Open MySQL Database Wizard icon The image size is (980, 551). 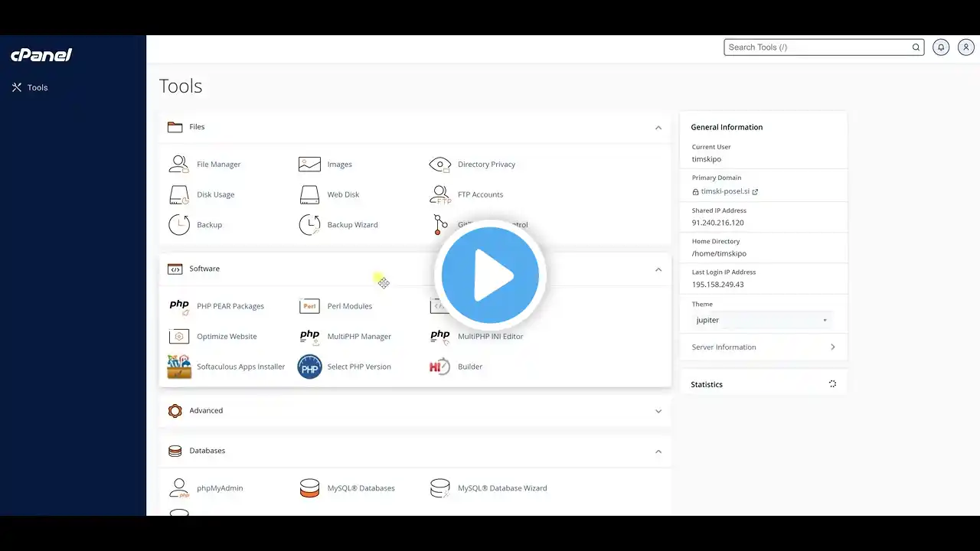click(440, 488)
